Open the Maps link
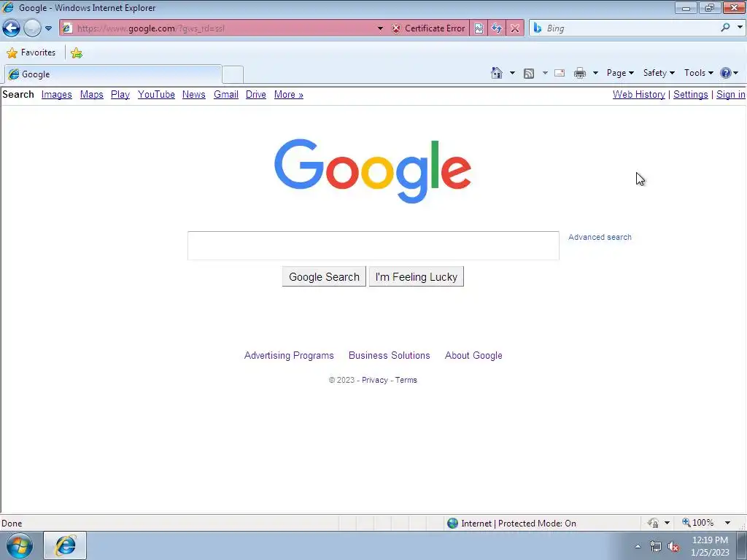The height and width of the screenshot is (560, 747). tap(91, 94)
